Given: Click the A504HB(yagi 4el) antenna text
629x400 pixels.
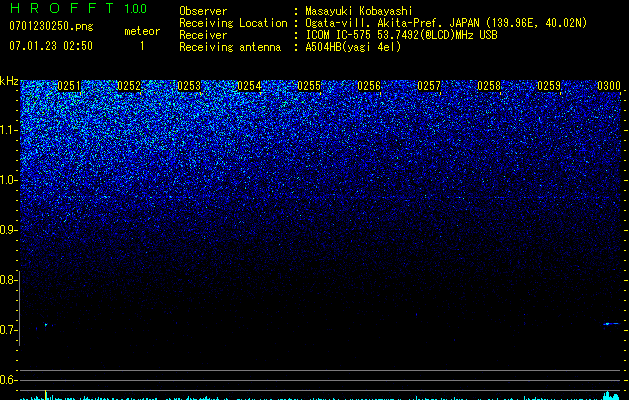Looking at the screenshot, I should pos(353,47).
